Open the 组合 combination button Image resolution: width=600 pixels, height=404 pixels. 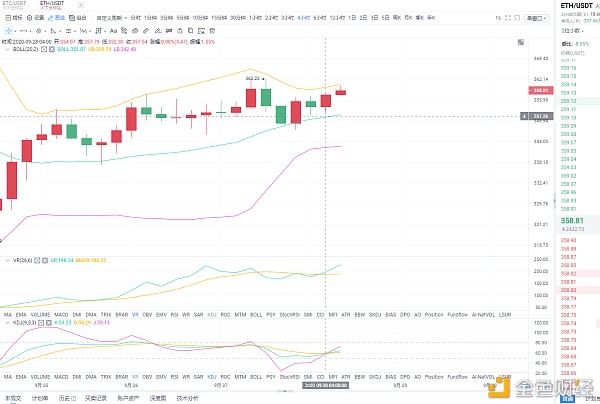click(x=78, y=18)
